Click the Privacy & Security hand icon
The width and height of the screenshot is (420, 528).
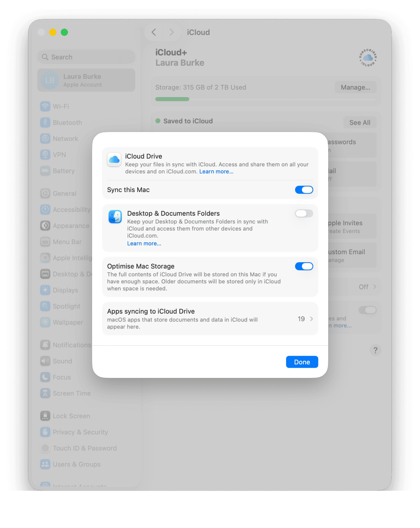45,432
